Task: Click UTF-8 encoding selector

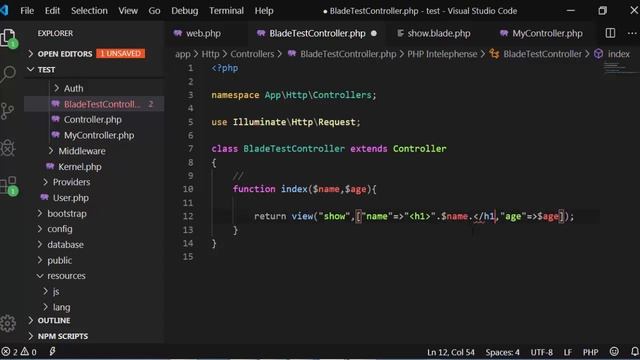Action: click(541, 352)
